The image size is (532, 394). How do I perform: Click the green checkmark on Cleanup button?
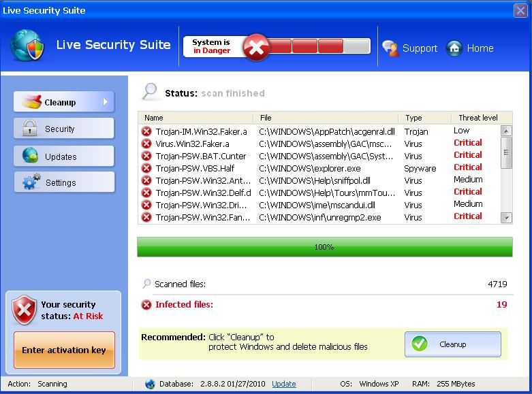pyautogui.click(x=420, y=344)
